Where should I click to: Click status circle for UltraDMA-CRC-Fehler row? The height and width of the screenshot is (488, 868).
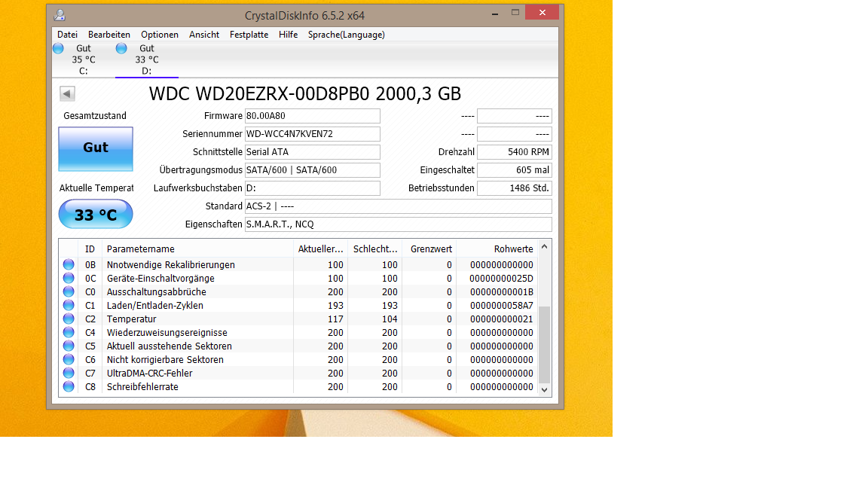[69, 373]
